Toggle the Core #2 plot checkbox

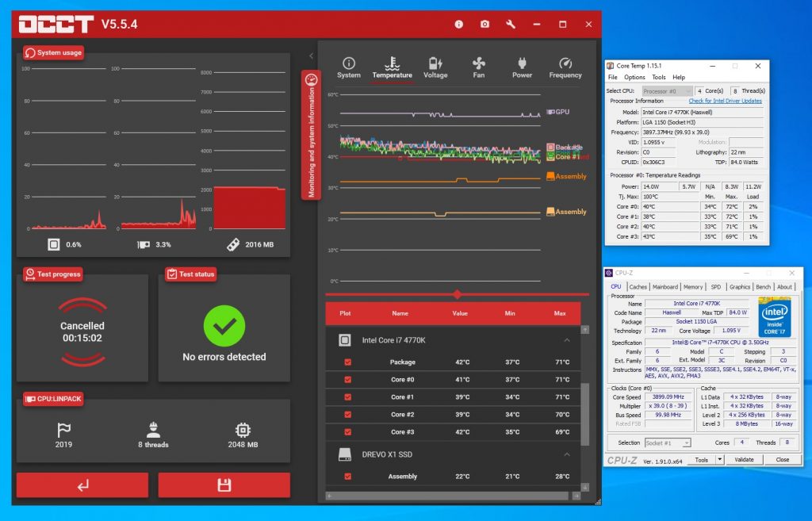(x=347, y=414)
